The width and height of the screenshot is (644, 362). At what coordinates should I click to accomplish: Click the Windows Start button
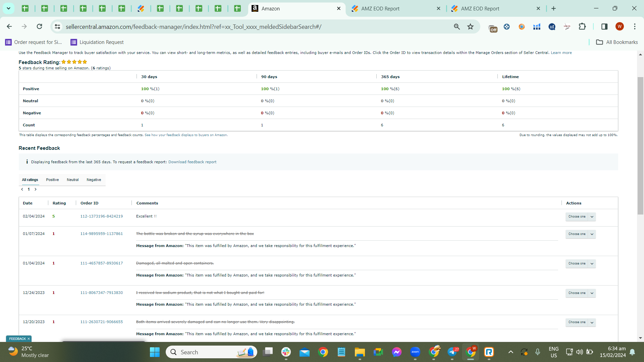coord(155,352)
